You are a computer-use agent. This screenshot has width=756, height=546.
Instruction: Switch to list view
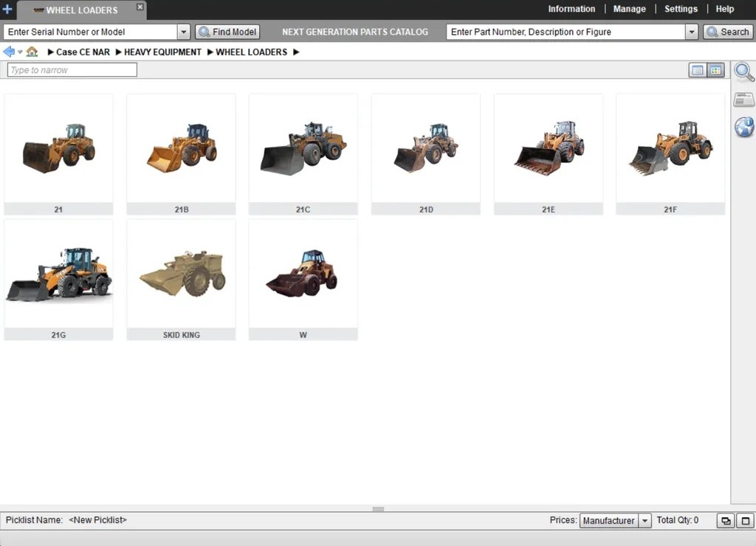click(x=697, y=70)
